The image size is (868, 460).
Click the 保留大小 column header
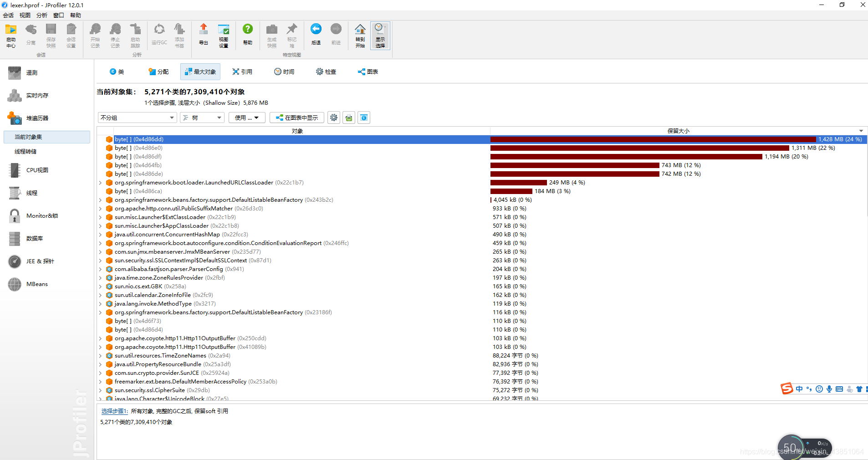[678, 131]
